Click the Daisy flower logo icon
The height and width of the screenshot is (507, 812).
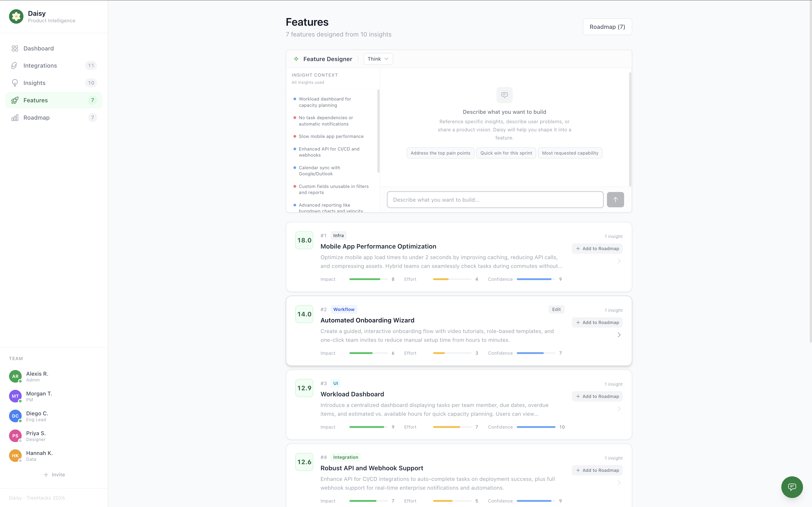[16, 16]
